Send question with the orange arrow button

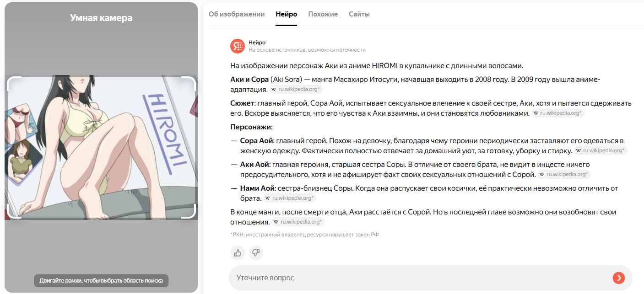(x=619, y=278)
